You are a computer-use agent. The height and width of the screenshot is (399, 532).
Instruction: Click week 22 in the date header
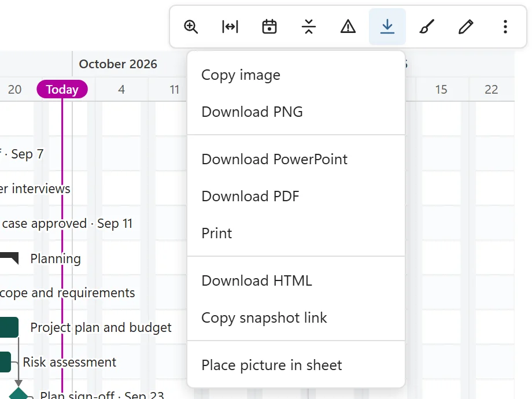click(x=492, y=90)
